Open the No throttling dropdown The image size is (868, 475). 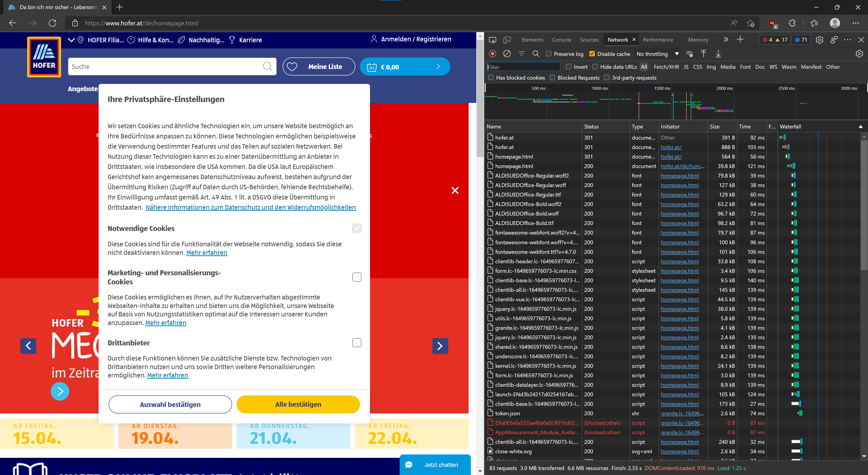[x=657, y=54]
